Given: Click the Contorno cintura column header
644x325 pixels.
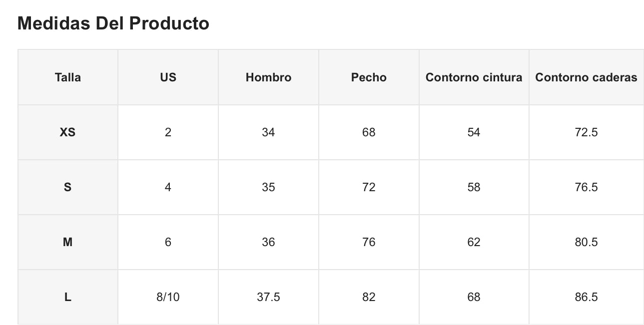Looking at the screenshot, I should click(x=474, y=77).
